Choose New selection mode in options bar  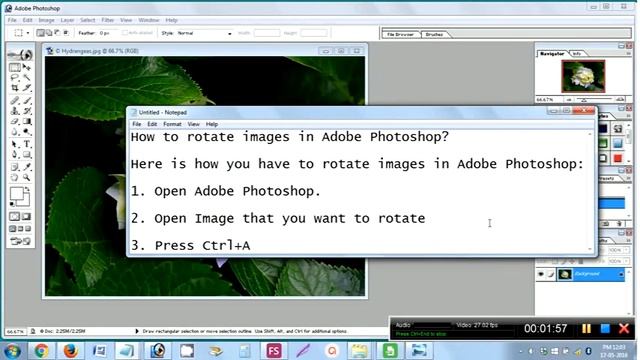coord(40,33)
